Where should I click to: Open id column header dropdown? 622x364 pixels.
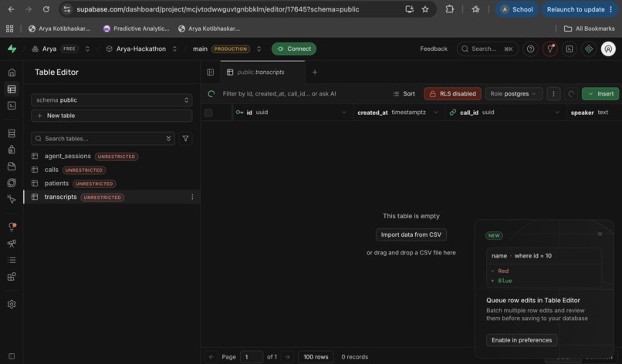tap(343, 113)
